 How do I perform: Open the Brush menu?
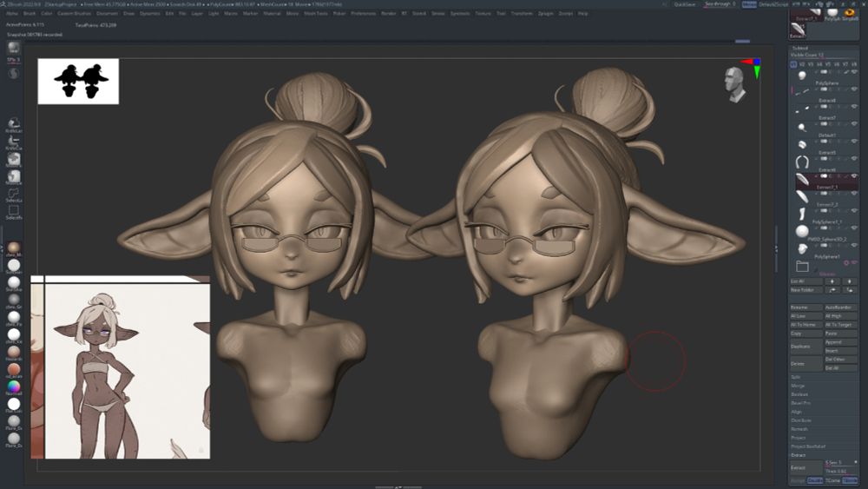pos(30,13)
